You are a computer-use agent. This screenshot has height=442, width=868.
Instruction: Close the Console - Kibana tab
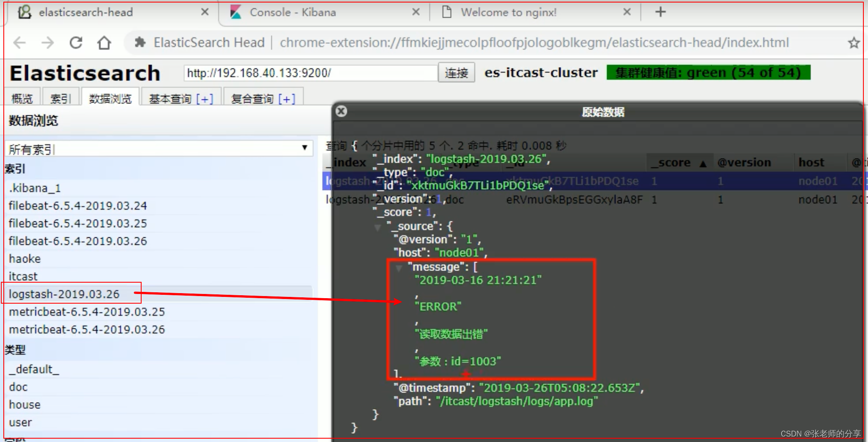(x=416, y=12)
